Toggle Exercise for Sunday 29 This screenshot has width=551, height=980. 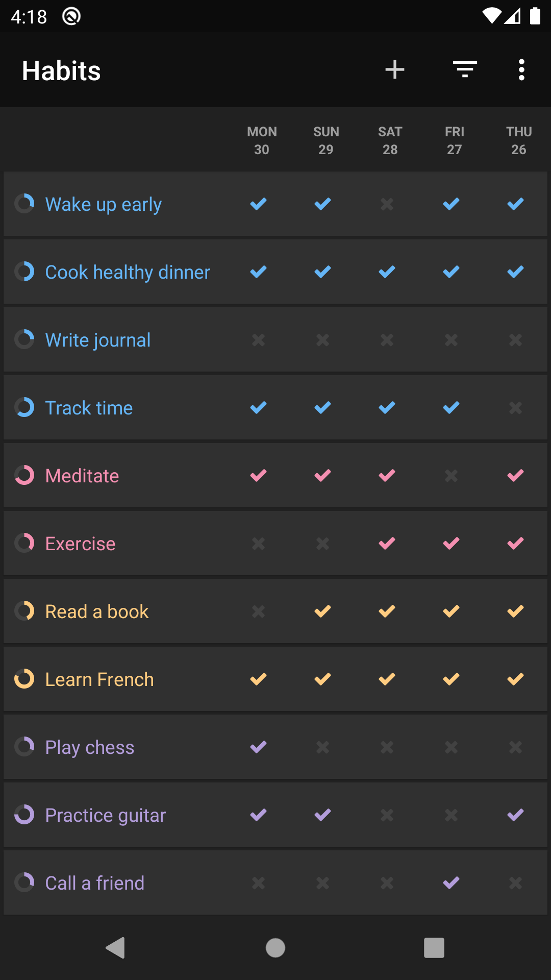[323, 544]
